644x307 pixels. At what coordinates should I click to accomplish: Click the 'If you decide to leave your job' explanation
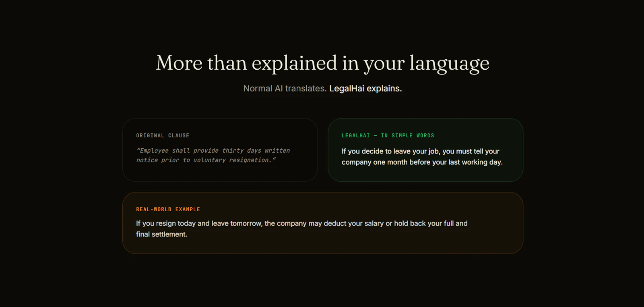[422, 157]
